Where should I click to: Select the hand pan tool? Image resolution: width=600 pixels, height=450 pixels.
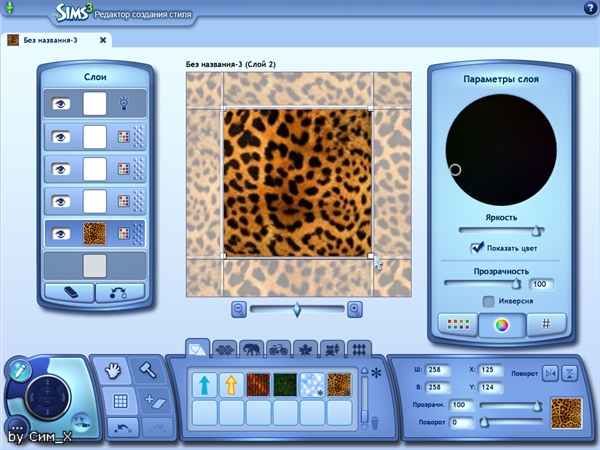tap(114, 371)
